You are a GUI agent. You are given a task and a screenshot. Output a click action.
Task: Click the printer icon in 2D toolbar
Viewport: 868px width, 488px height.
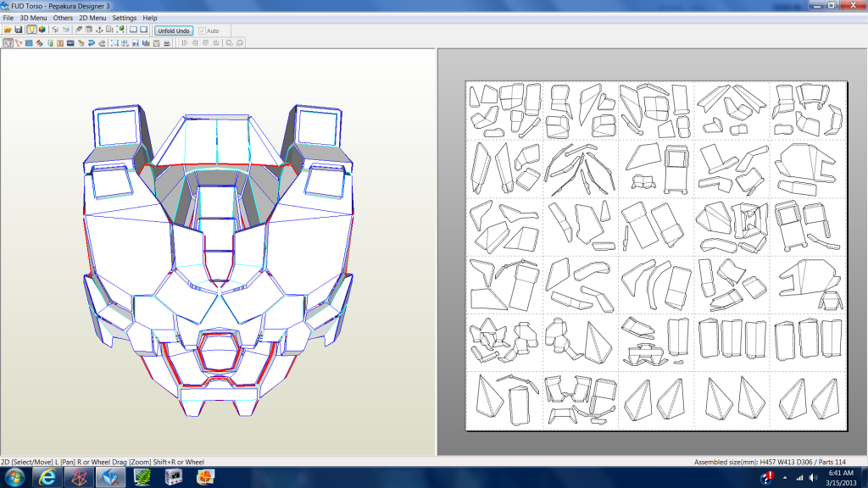point(167,43)
